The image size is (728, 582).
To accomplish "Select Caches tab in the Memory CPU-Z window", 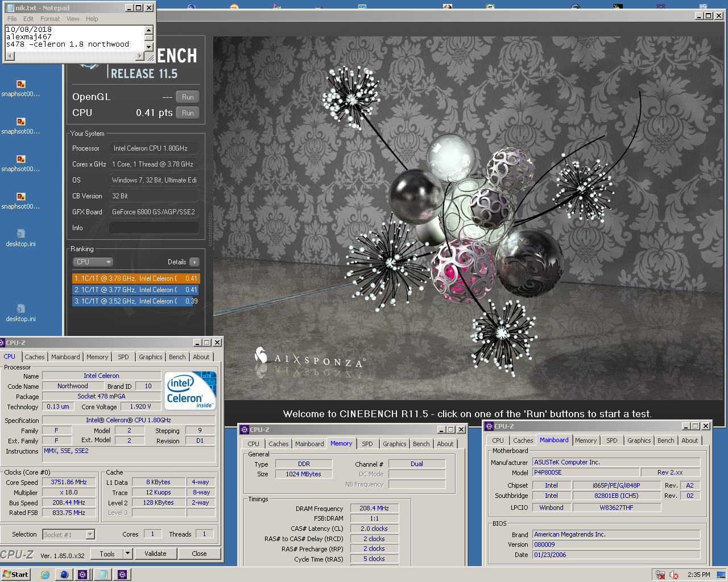I will point(279,444).
